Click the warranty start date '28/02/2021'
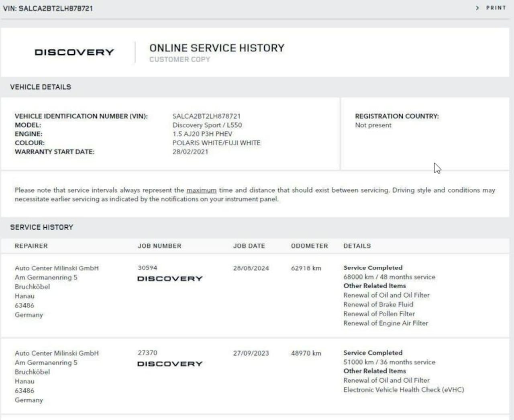 tap(190, 151)
